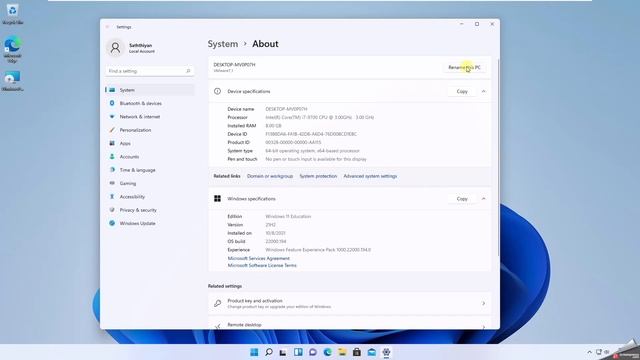Click the user profile avatar
Screen dimensions: 640x360
(x=116, y=48)
